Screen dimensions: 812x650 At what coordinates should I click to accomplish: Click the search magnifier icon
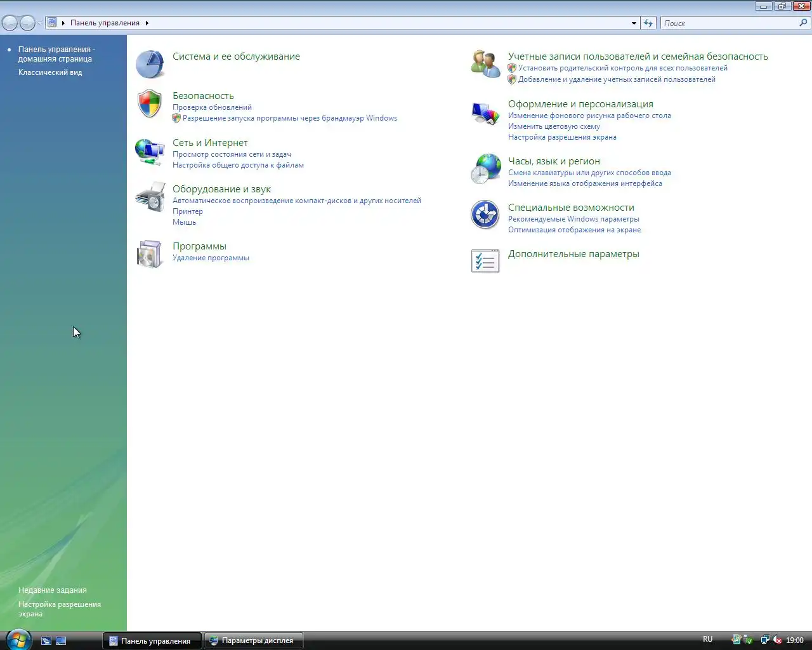[803, 23]
